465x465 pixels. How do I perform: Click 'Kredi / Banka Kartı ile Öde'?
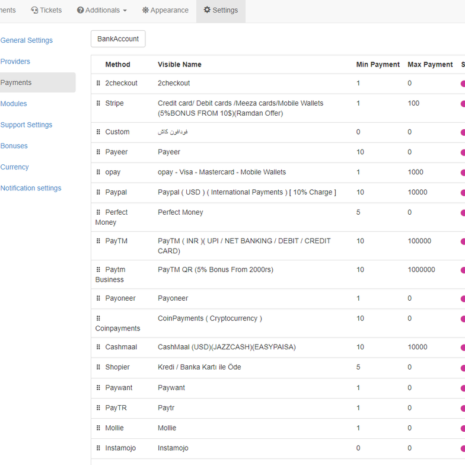point(199,367)
